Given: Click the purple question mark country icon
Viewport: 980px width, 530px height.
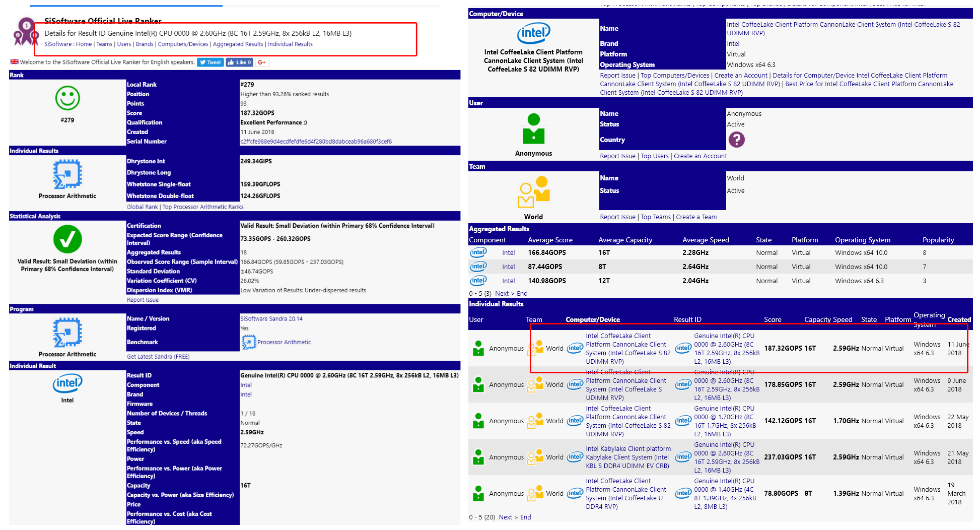Looking at the screenshot, I should pos(736,140).
